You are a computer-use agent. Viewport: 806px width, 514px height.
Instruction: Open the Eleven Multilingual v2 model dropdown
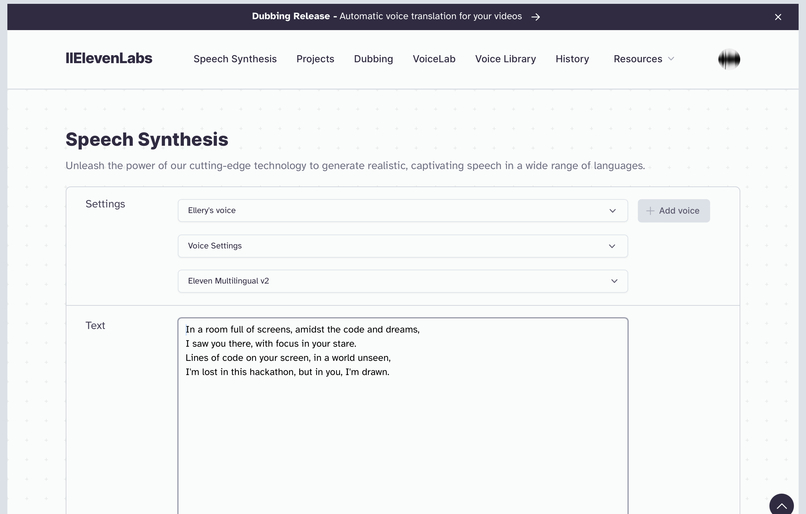(x=402, y=281)
